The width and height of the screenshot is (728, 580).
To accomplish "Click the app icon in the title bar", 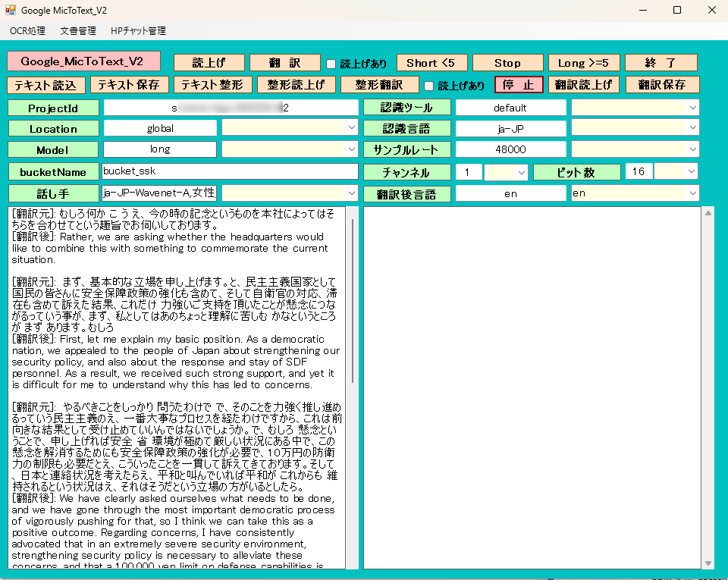I will click(11, 11).
